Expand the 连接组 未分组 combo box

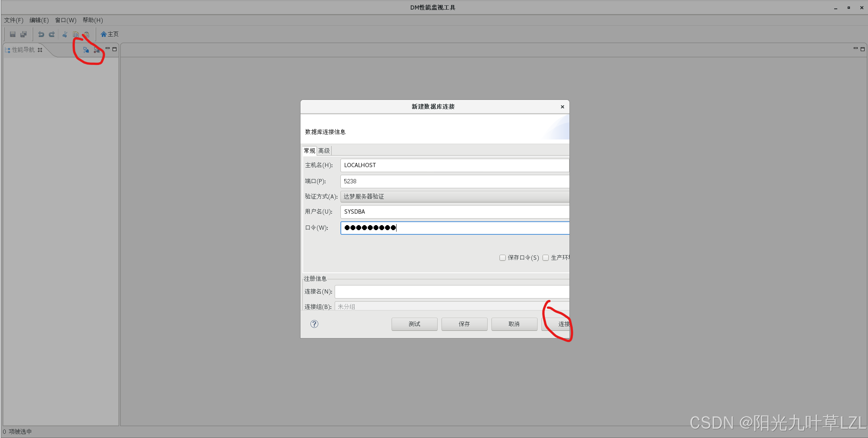coord(451,307)
